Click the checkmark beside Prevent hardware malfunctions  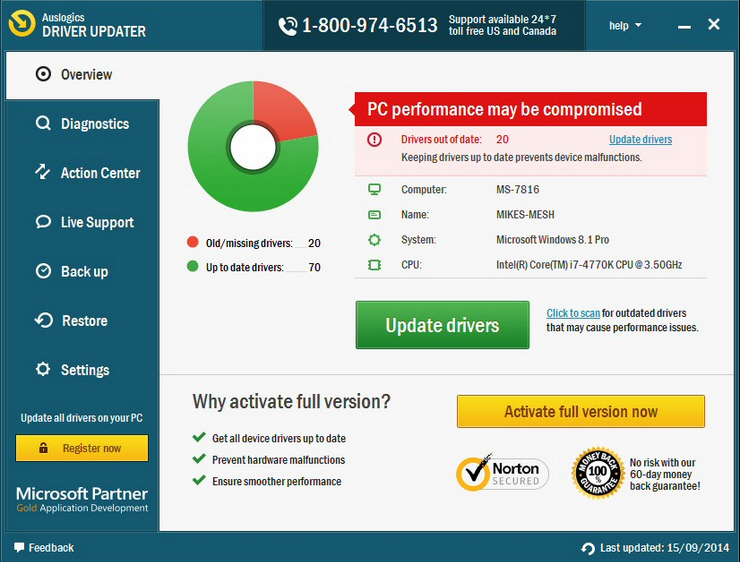[x=199, y=459]
